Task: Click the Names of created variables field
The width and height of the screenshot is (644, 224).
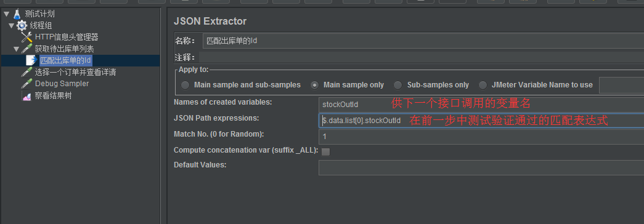Action: [x=481, y=105]
